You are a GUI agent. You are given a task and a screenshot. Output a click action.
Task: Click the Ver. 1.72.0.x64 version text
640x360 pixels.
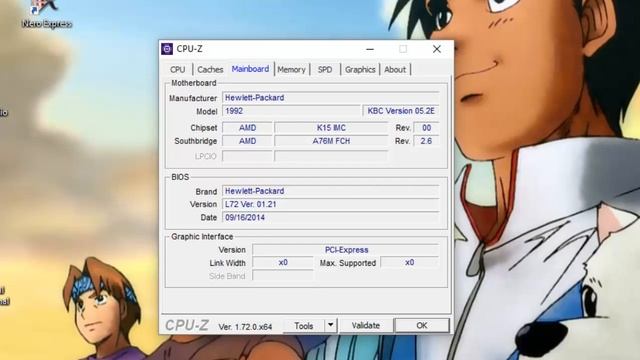click(245, 327)
